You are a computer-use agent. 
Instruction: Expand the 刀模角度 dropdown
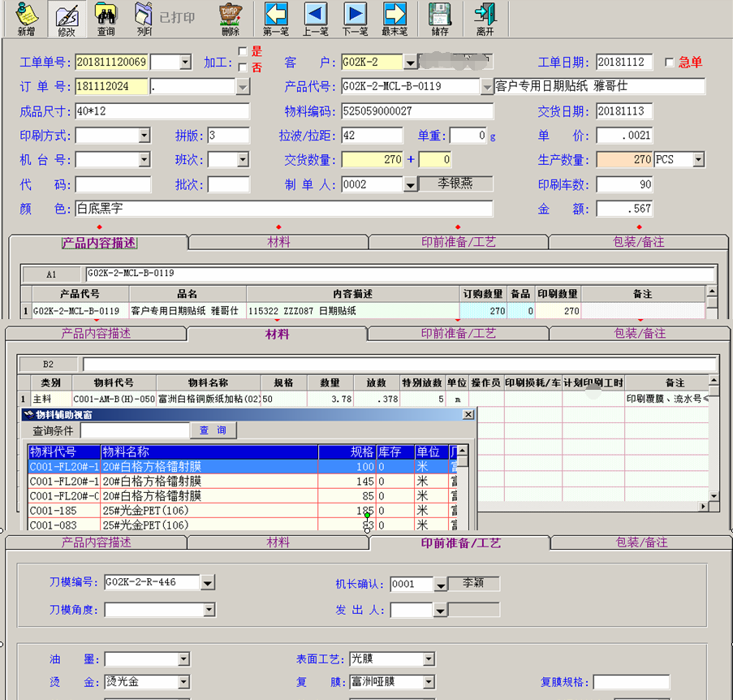click(209, 610)
